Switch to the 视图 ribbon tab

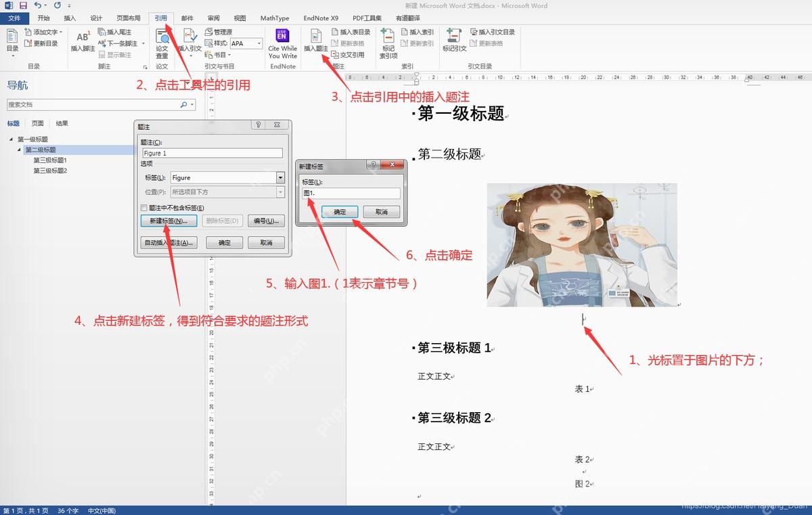point(240,18)
